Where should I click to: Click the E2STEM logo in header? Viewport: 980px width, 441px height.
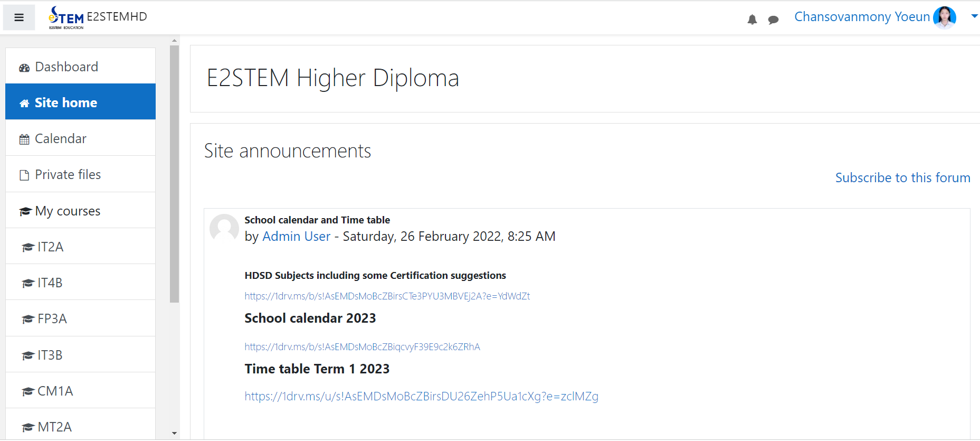click(66, 18)
